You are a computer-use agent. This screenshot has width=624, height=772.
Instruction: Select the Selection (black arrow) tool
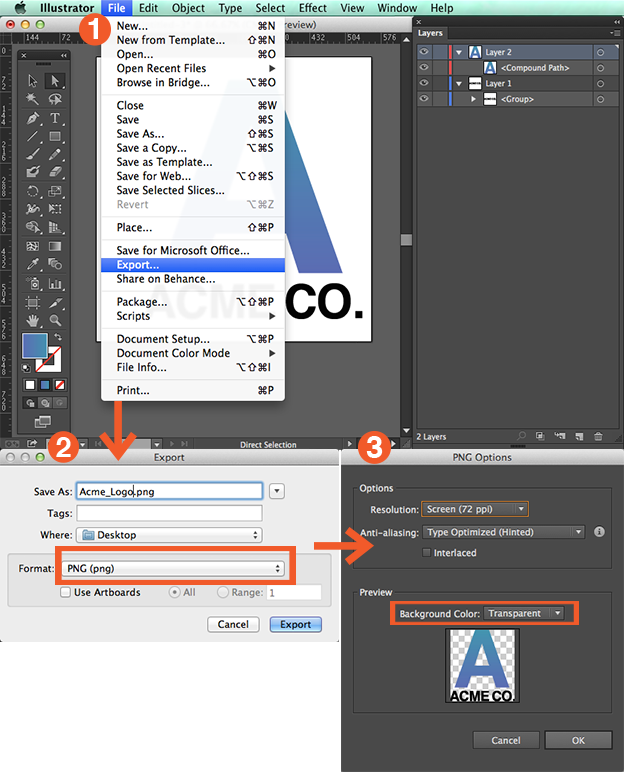(33, 80)
